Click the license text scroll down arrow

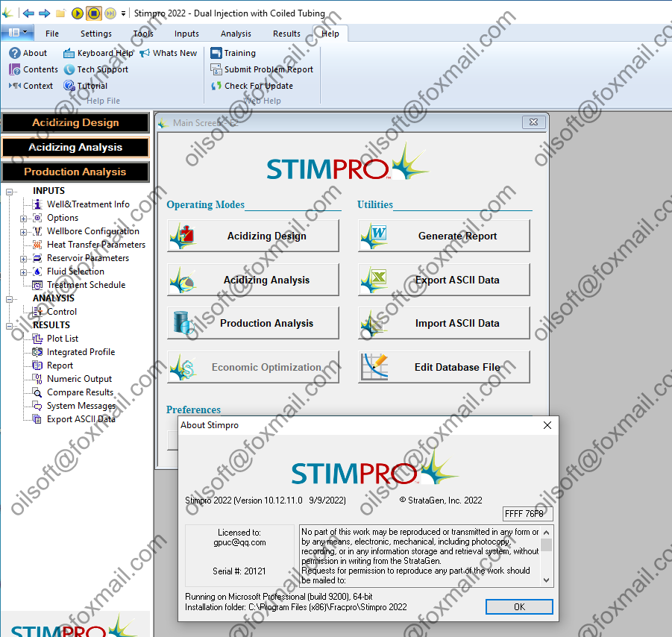[x=547, y=580]
